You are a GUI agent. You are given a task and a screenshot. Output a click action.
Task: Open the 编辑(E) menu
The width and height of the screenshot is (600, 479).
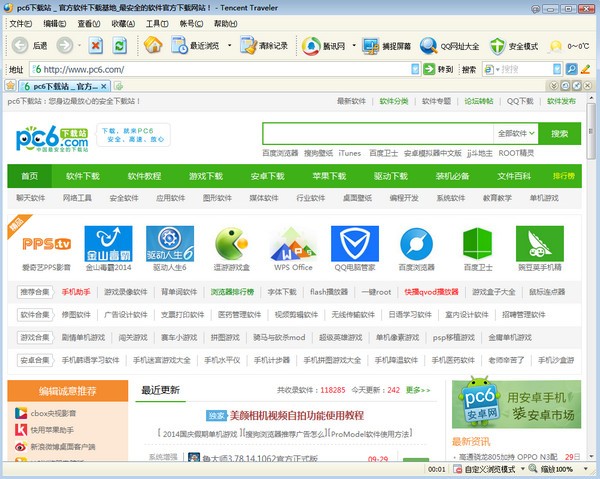pos(54,24)
